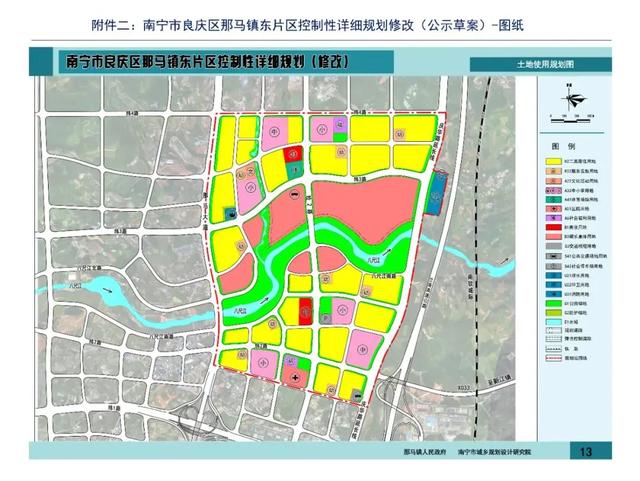Click the small blue utility parcel by 那马大道

pos(230,213)
